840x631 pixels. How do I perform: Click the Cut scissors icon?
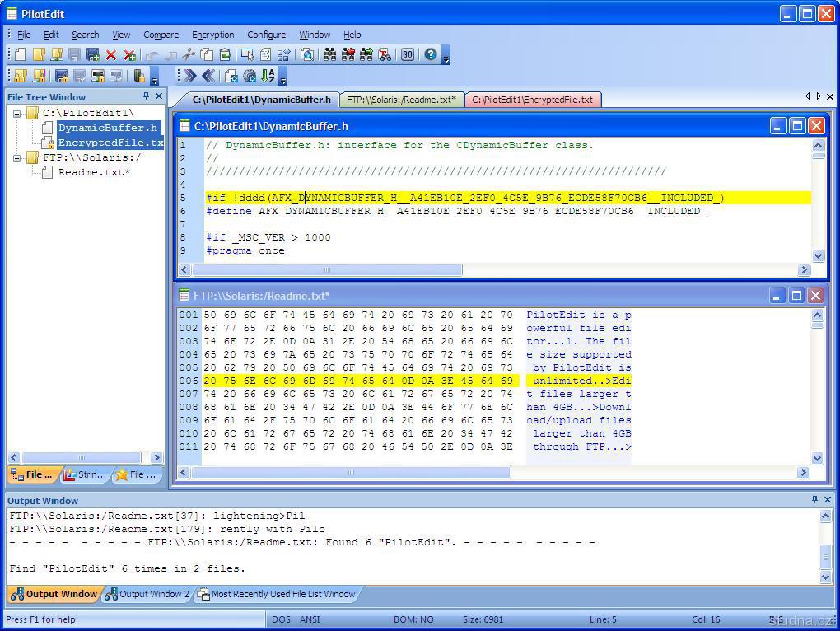[x=189, y=55]
